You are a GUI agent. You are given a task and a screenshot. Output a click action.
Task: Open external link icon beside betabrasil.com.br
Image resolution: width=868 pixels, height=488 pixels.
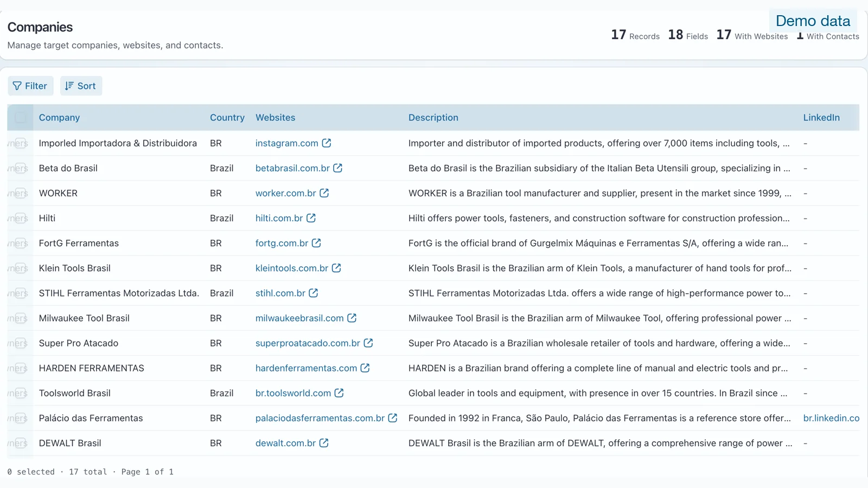point(338,168)
